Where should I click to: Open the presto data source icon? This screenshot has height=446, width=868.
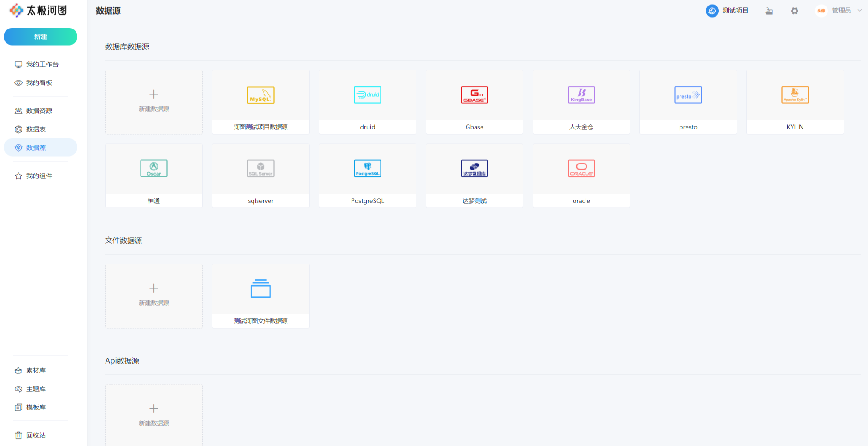point(688,95)
